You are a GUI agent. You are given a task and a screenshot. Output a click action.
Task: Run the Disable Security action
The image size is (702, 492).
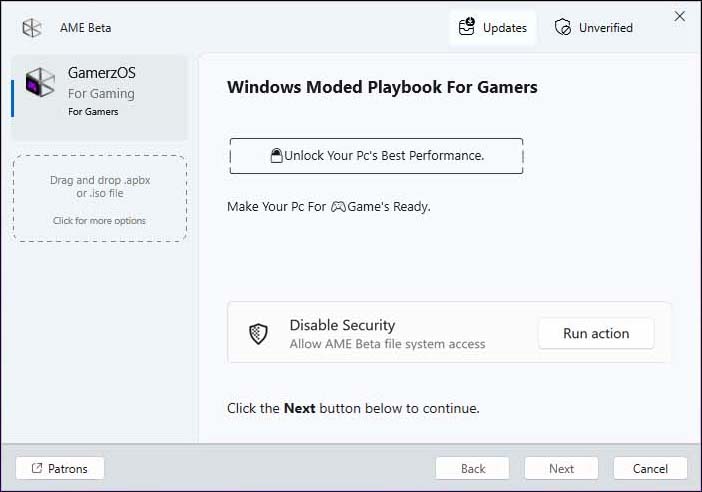pos(596,334)
